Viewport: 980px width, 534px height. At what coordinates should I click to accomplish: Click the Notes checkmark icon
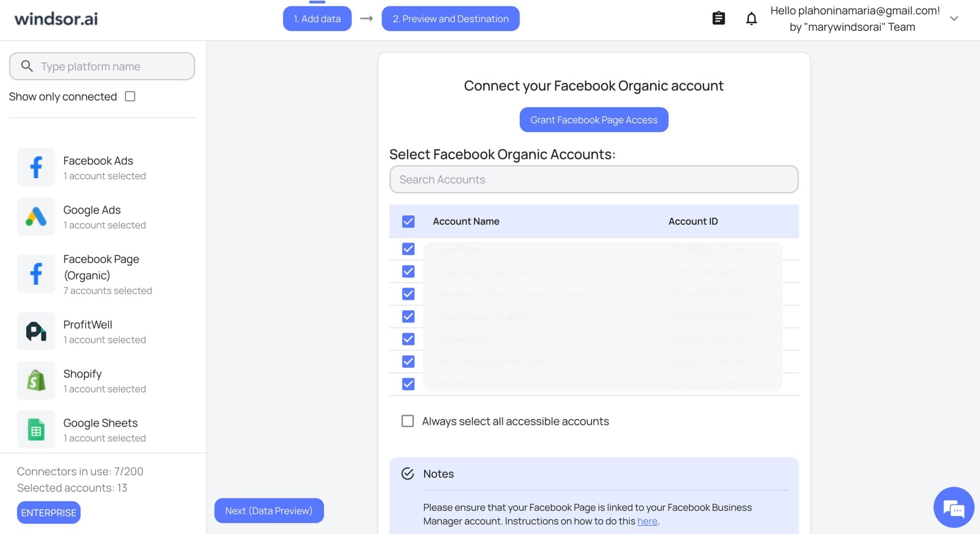click(407, 474)
